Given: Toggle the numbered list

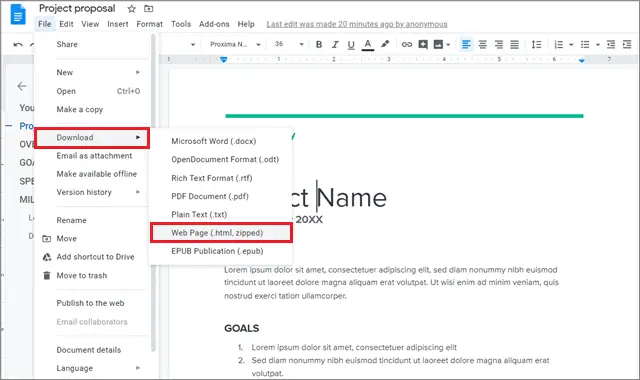Looking at the screenshot, I should point(558,44).
